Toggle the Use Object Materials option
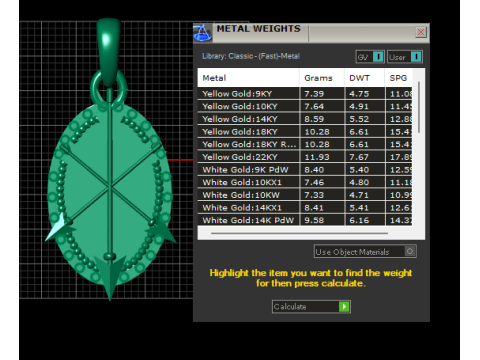The width and height of the screenshot is (480, 360). click(365, 252)
